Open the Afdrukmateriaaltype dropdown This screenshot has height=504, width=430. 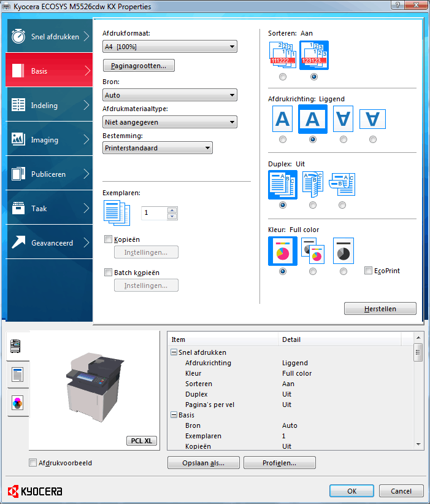coord(169,122)
